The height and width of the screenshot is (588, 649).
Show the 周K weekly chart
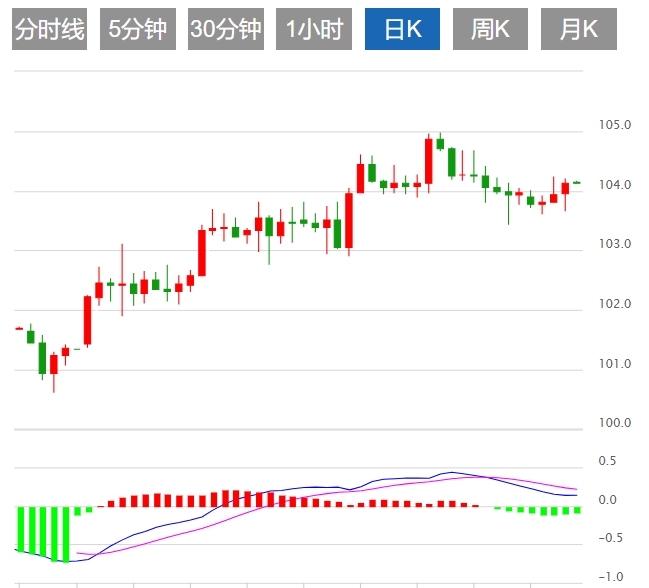pos(490,29)
